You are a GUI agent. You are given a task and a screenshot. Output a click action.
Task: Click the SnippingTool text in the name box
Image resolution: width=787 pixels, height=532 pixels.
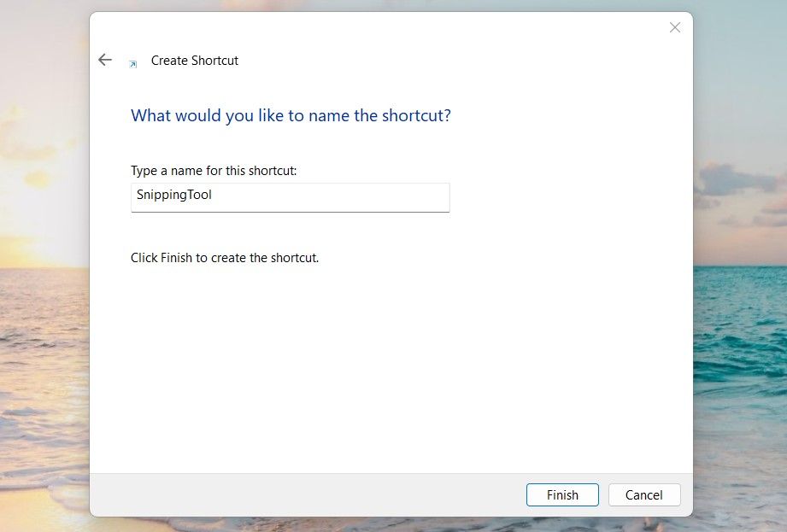point(174,195)
